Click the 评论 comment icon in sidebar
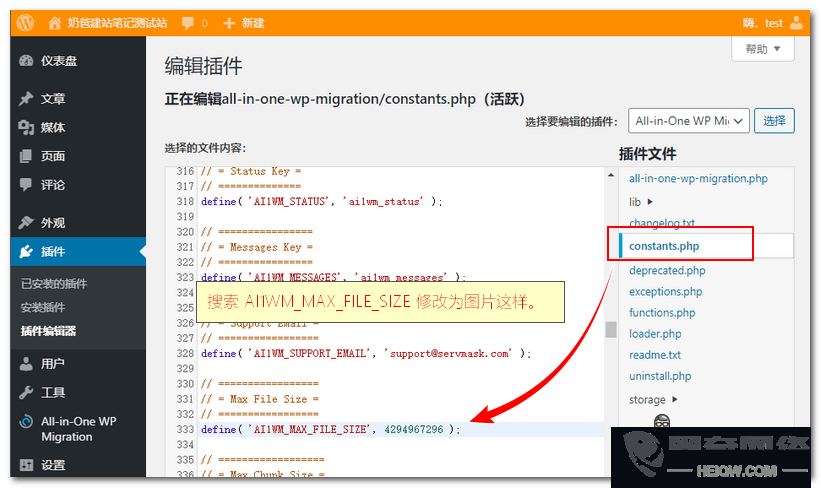The image size is (821, 488). pos(26,185)
